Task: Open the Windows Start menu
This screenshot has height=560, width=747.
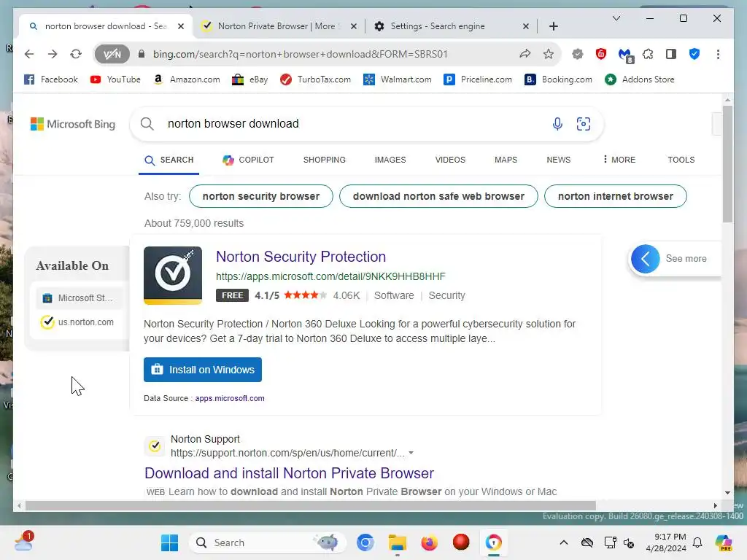Action: [169, 542]
